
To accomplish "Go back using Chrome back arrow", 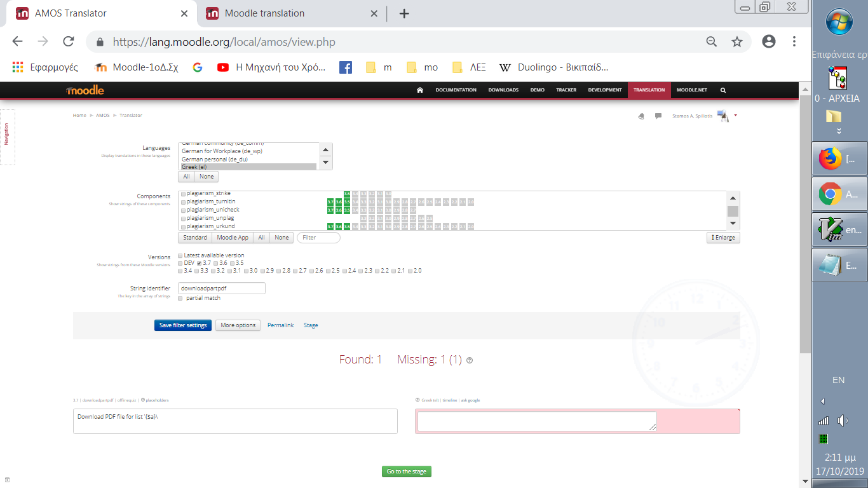I will pos(17,42).
